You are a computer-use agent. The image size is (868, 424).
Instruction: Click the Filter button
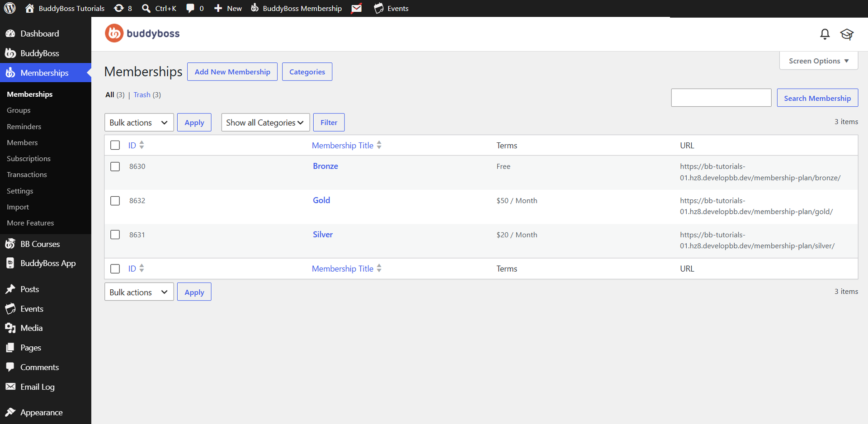pos(329,122)
